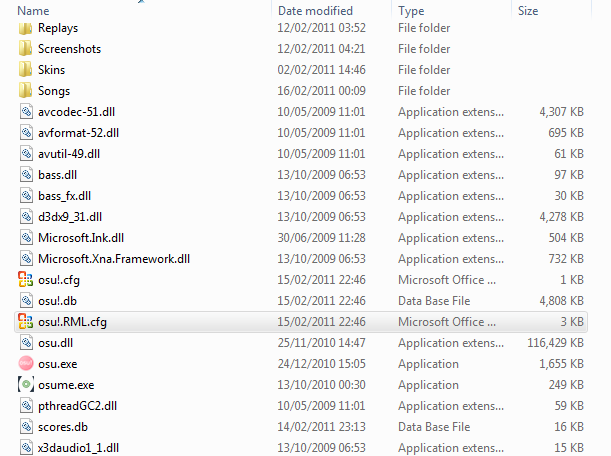Click the Application type of osume.exe
This screenshot has width=611, height=456.
coord(428,385)
